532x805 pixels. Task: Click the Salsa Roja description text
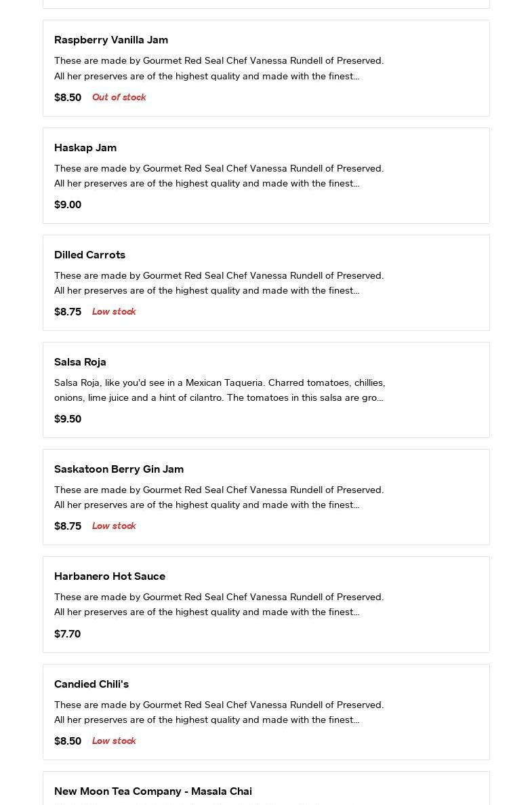pyautogui.click(x=220, y=390)
